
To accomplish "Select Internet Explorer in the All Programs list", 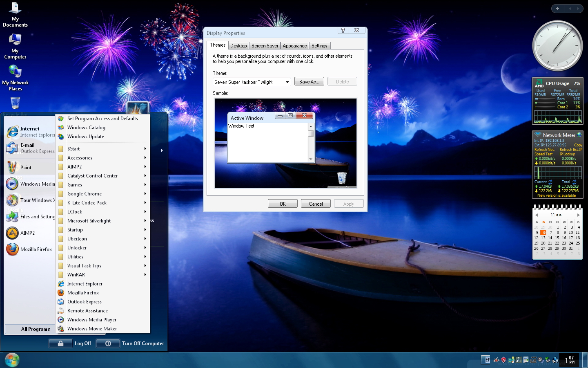I will click(85, 283).
